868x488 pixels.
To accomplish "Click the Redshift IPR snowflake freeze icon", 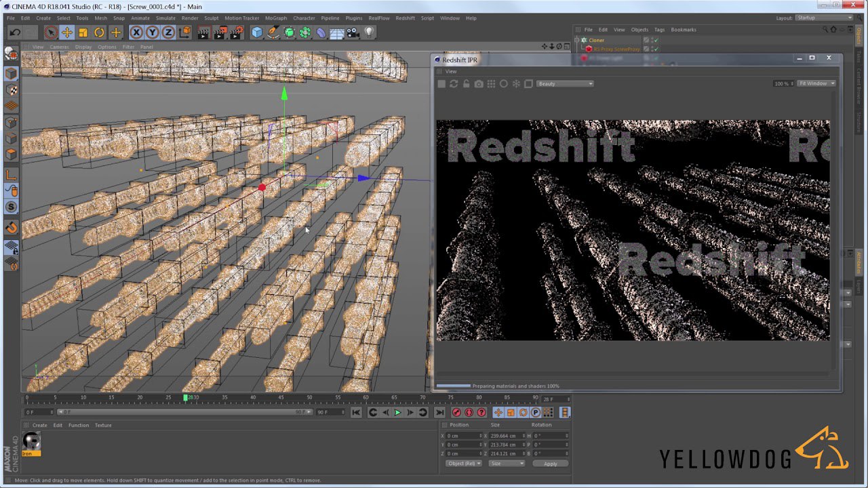I will (x=516, y=83).
